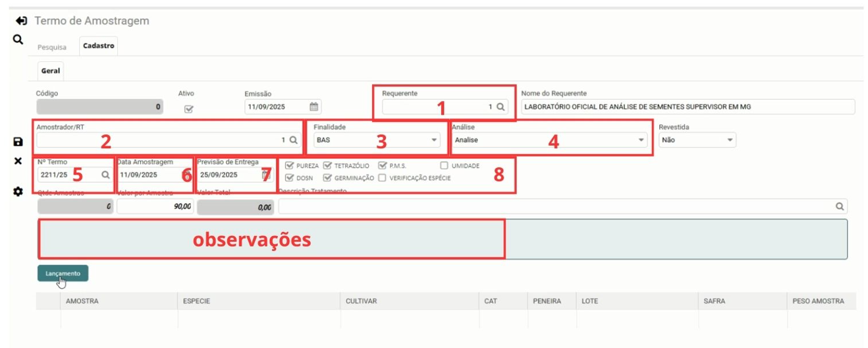The width and height of the screenshot is (868, 348).
Task: Click search icon in Descrição Tratamento field
Action: [x=840, y=206]
